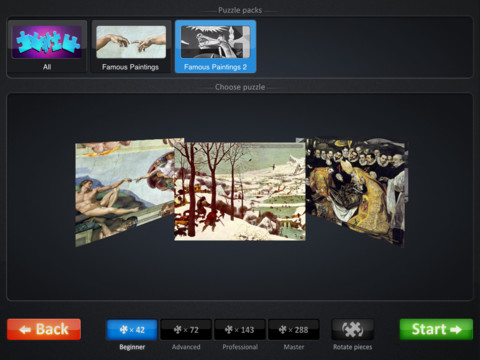Click the white arrow icon on the Back button
Viewport: 480px width, 360px height.
[x=25, y=330]
